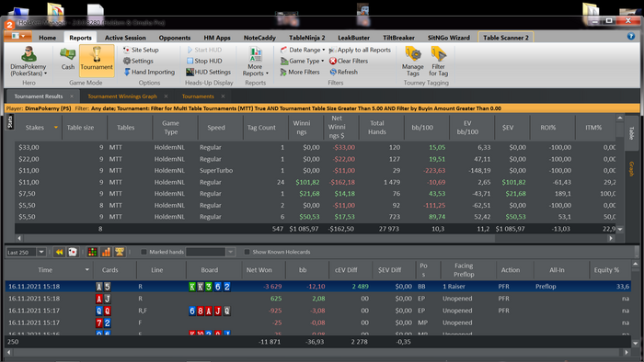Click stakes table scroll-down arrow
The width and height of the screenshot is (644, 362).
(620, 230)
